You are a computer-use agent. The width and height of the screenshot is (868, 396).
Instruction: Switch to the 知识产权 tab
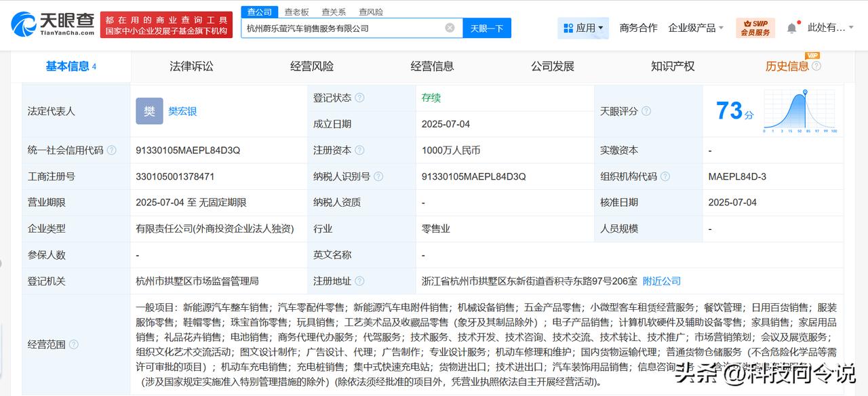coord(673,66)
